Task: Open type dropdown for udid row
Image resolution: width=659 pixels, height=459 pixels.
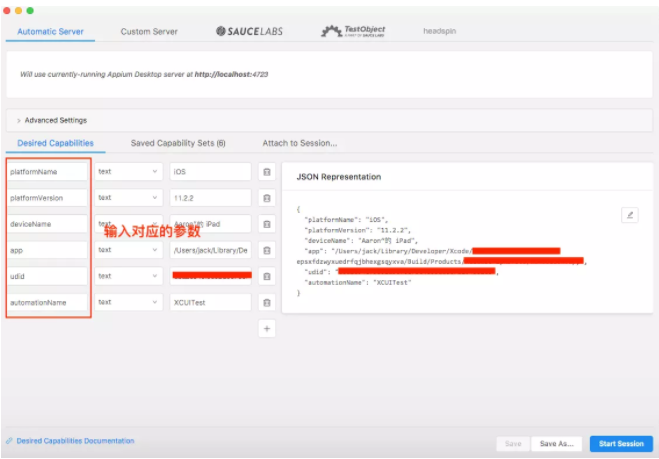Action: coord(128,276)
